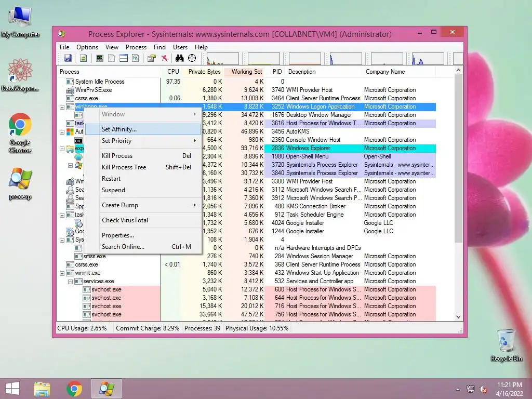Open the procexp desktop icon
This screenshot has width=532, height=399.
20,183
